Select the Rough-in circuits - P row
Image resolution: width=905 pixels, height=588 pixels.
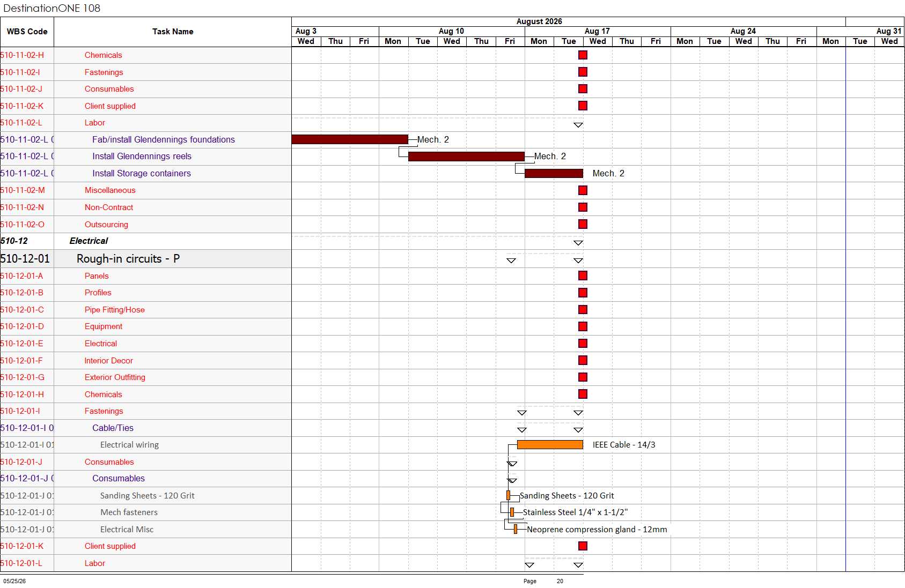pyautogui.click(x=452, y=259)
